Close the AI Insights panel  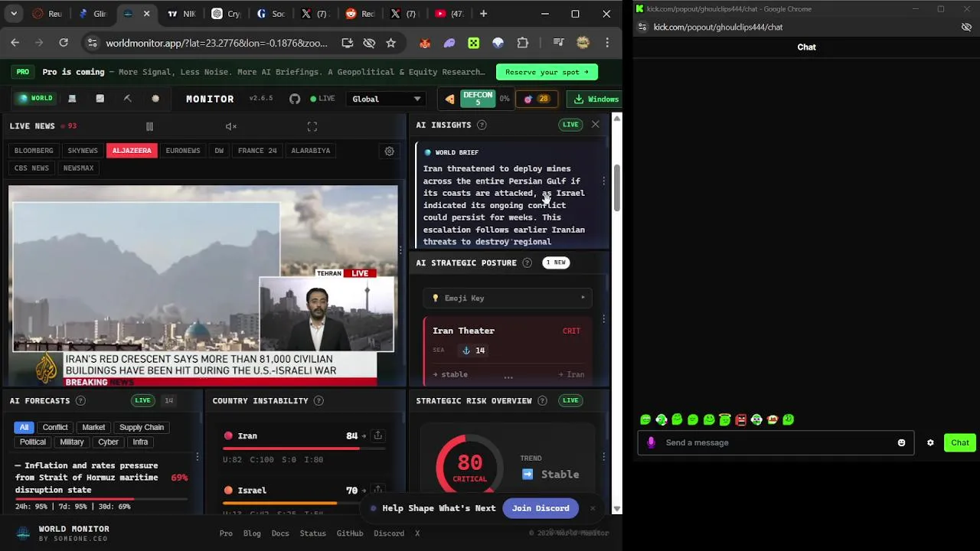pyautogui.click(x=596, y=124)
